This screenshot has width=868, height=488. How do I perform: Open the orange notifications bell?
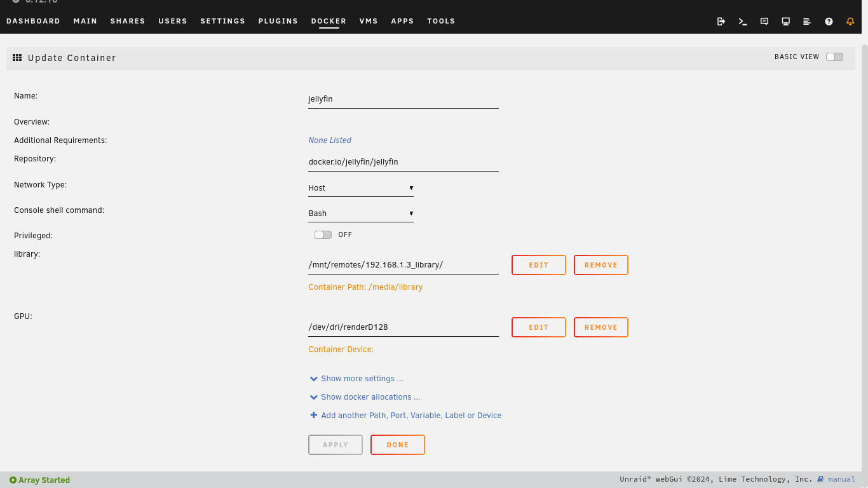850,21
